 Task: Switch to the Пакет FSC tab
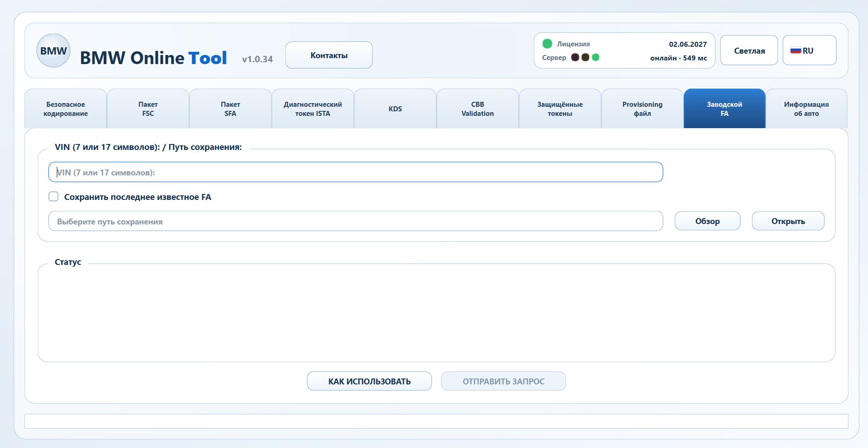pos(148,109)
